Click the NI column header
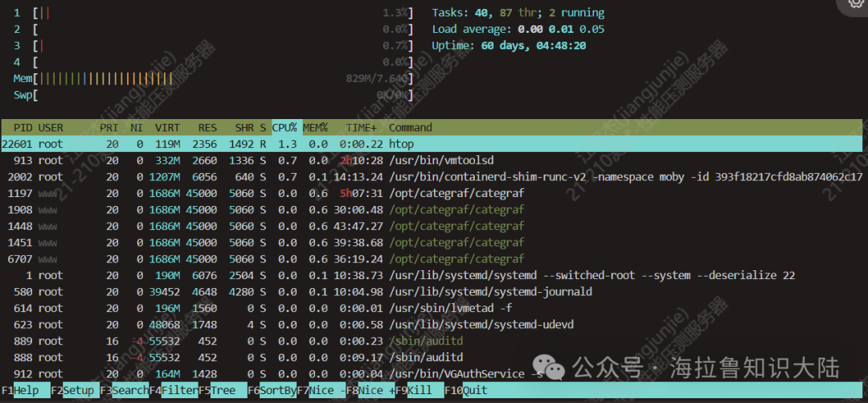The height and width of the screenshot is (403, 868). click(136, 128)
